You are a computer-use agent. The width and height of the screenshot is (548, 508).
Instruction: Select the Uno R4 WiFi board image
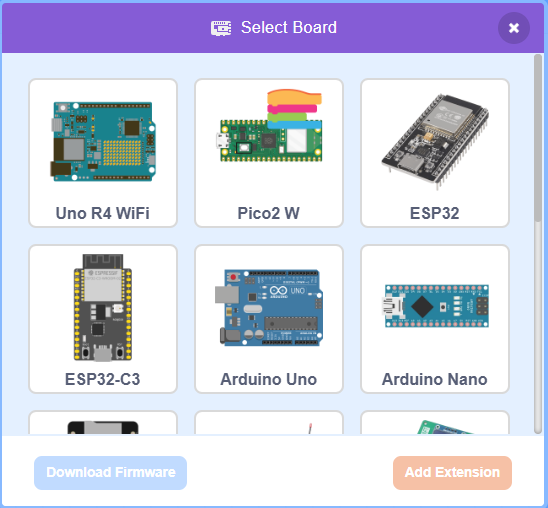point(103,141)
